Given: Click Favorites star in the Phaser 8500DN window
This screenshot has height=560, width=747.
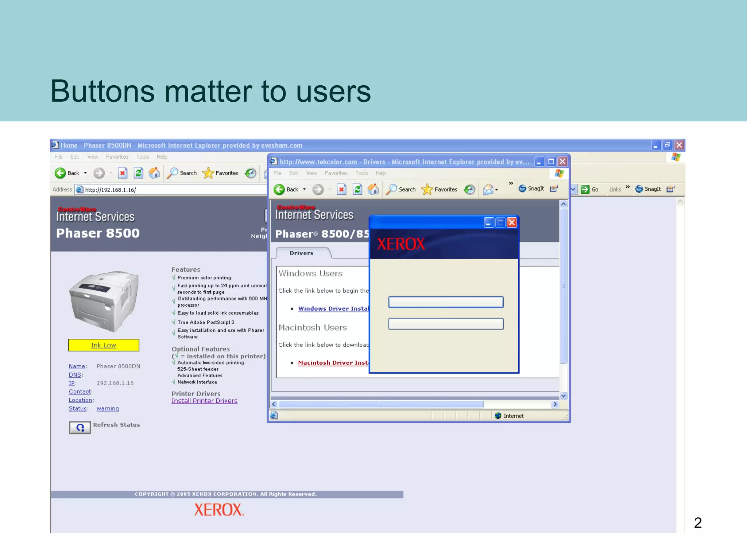Looking at the screenshot, I should coord(208,173).
